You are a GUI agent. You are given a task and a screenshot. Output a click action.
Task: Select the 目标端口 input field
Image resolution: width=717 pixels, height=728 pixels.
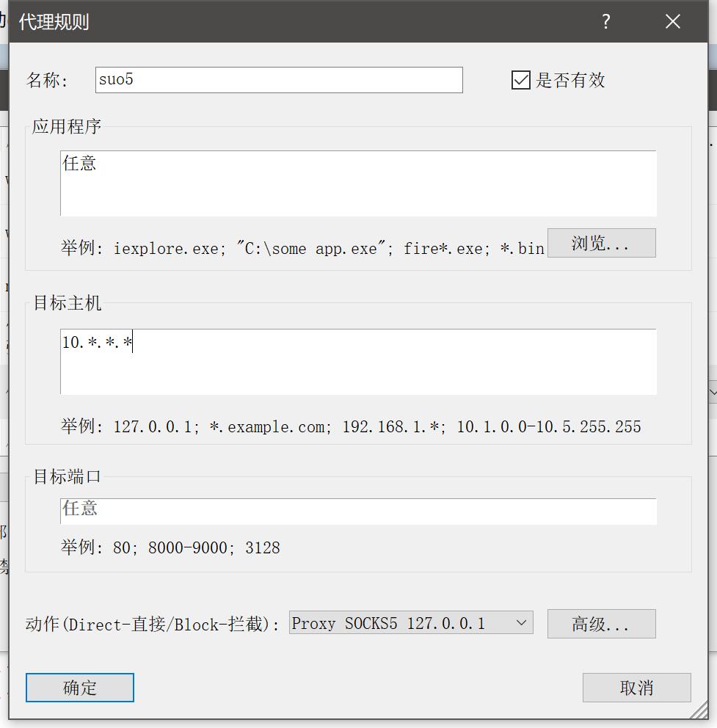pyautogui.click(x=358, y=512)
